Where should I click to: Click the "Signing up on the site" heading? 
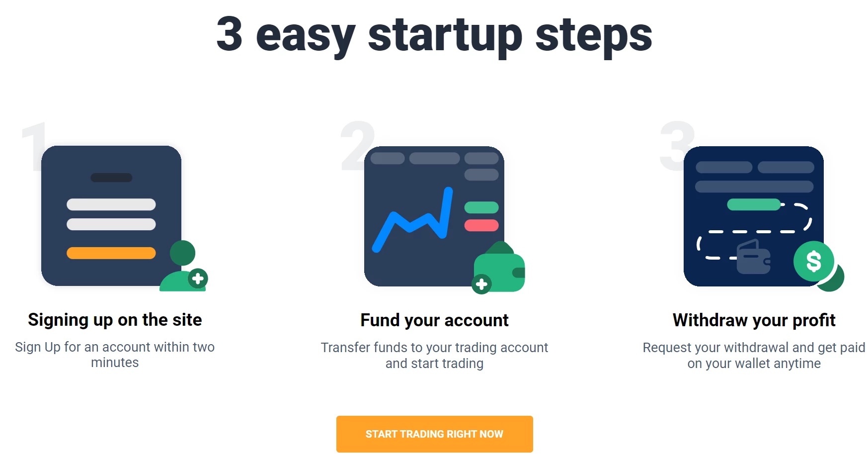115,320
